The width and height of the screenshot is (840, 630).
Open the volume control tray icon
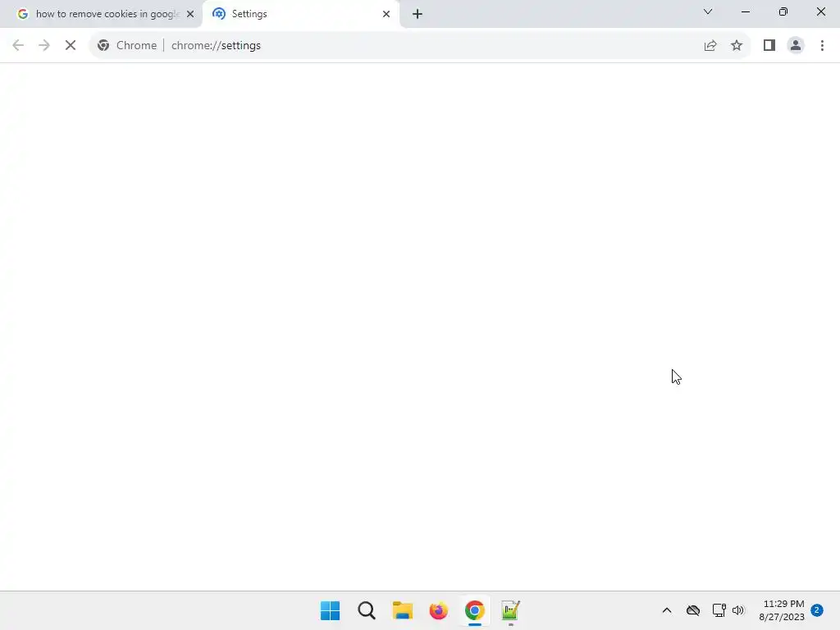[x=738, y=610]
